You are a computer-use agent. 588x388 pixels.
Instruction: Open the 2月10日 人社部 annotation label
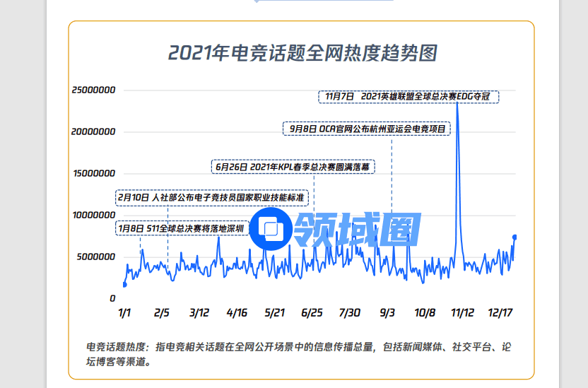point(215,197)
